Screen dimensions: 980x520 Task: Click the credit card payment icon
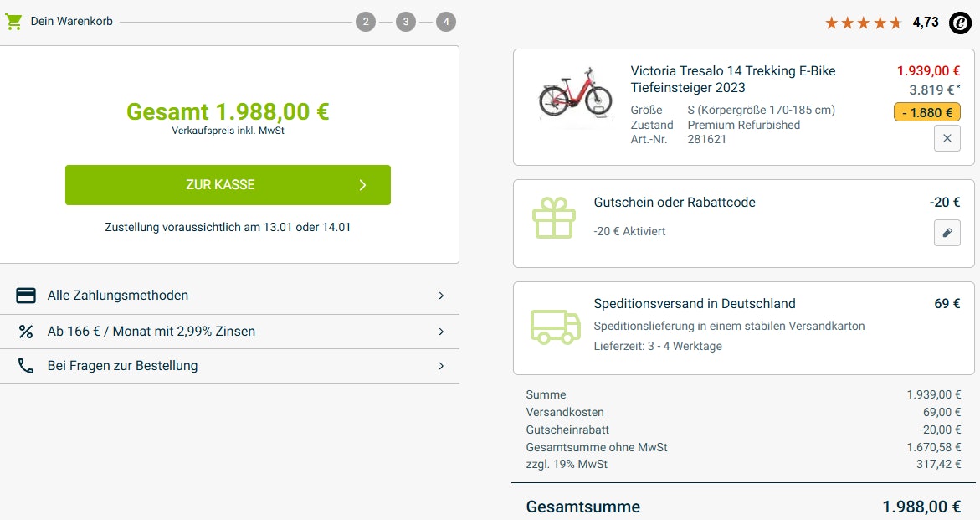pyautogui.click(x=26, y=296)
